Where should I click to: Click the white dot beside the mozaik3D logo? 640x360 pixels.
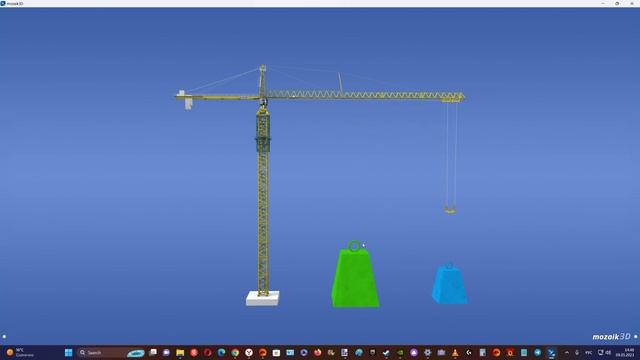click(636, 337)
